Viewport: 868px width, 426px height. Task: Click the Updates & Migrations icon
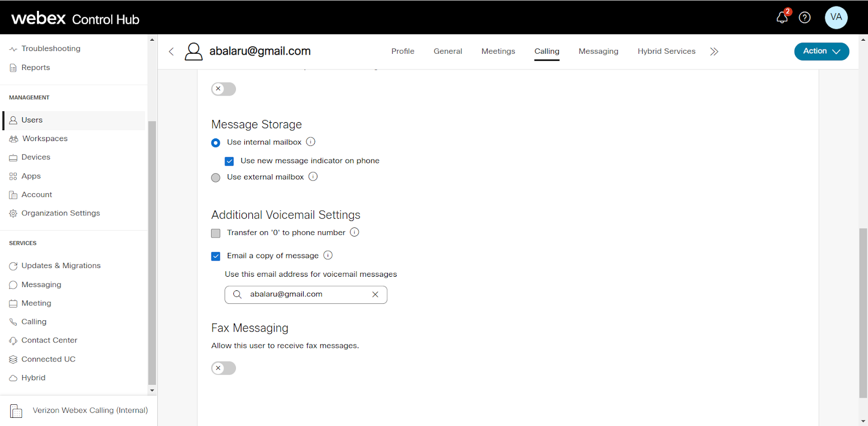point(13,266)
